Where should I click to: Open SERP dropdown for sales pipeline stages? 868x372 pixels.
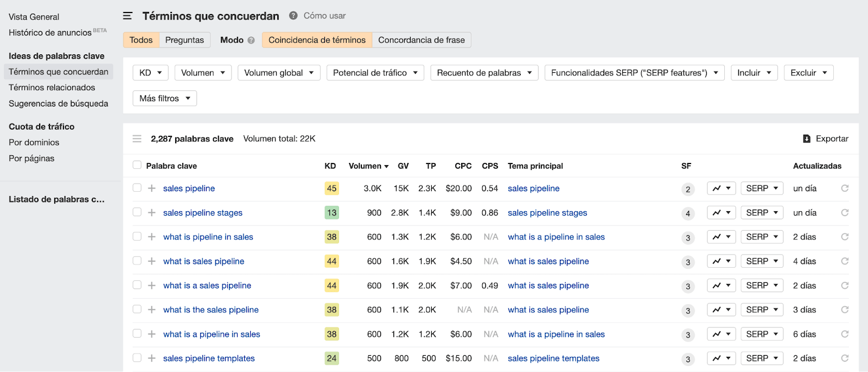tap(762, 213)
